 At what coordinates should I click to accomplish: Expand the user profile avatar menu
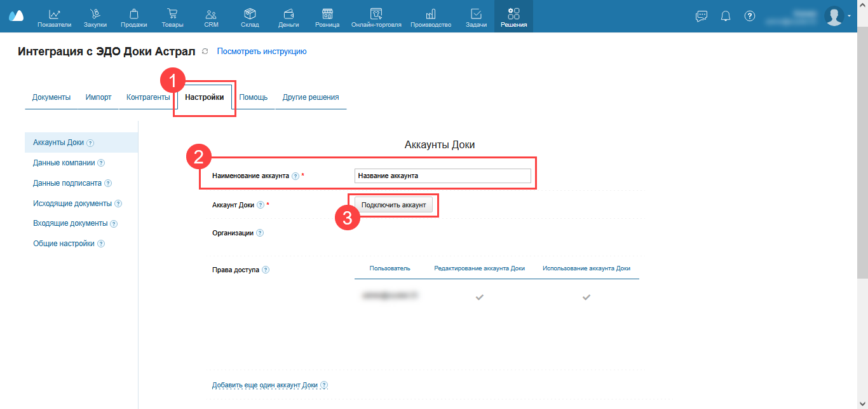coord(836,17)
